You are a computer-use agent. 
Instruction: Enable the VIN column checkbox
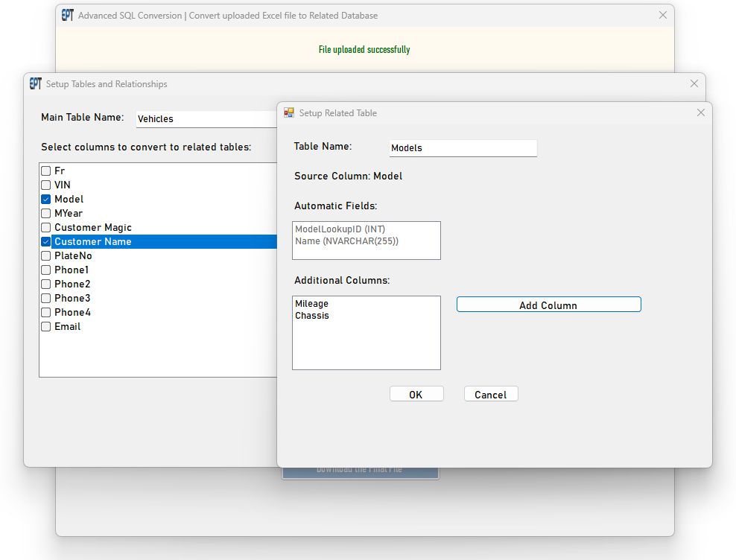click(46, 185)
